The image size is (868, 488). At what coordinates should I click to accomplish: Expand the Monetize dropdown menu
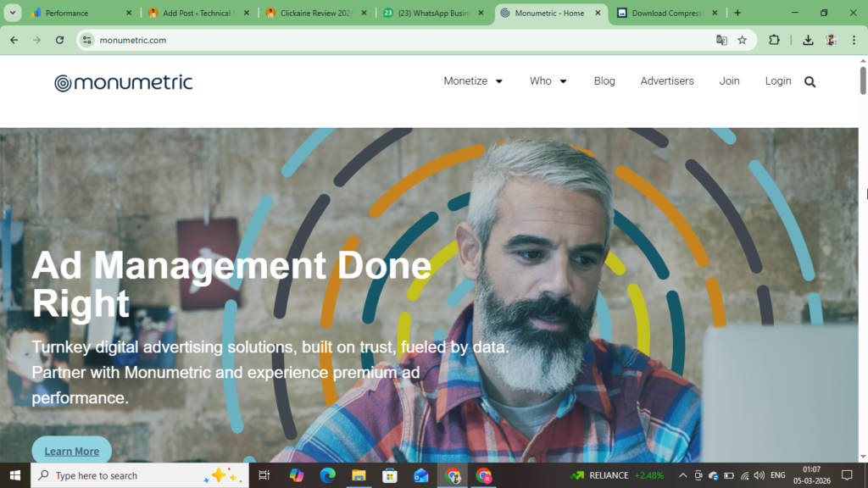[x=472, y=81]
